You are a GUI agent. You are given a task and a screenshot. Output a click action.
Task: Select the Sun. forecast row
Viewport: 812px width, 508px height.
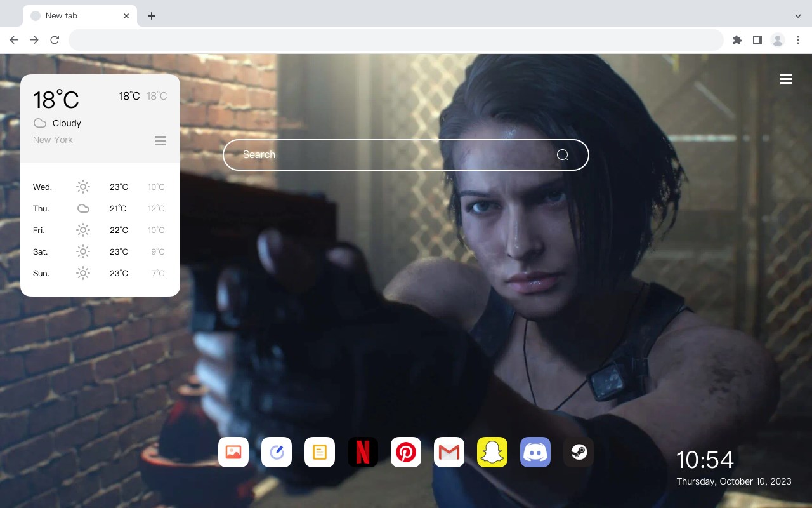click(100, 273)
